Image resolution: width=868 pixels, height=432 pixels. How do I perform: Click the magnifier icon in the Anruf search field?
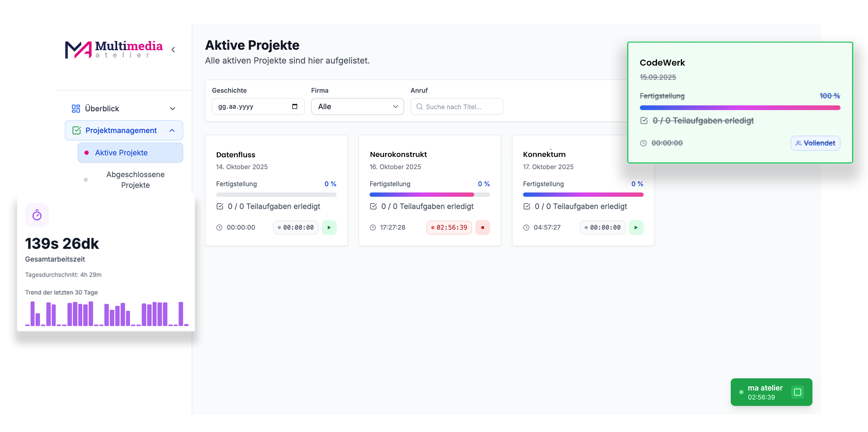click(419, 107)
